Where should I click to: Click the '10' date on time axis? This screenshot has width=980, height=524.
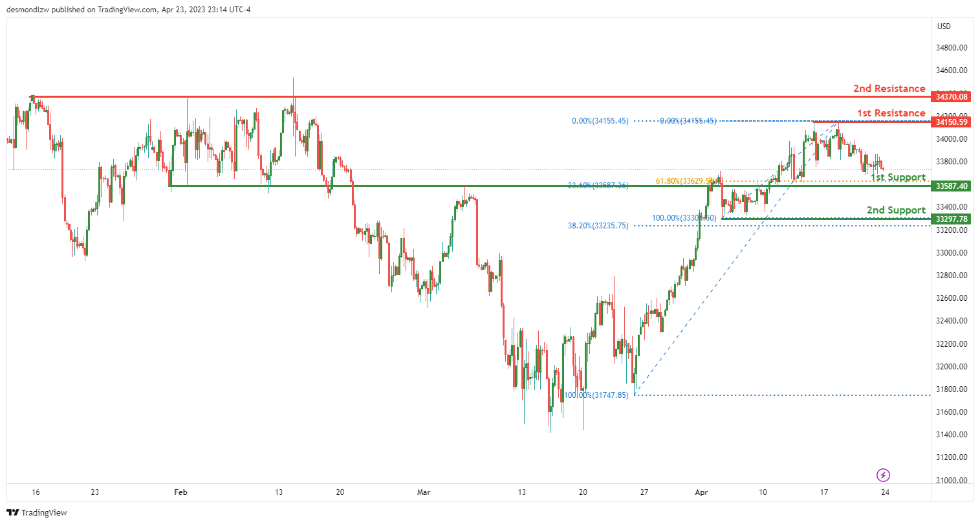(763, 492)
